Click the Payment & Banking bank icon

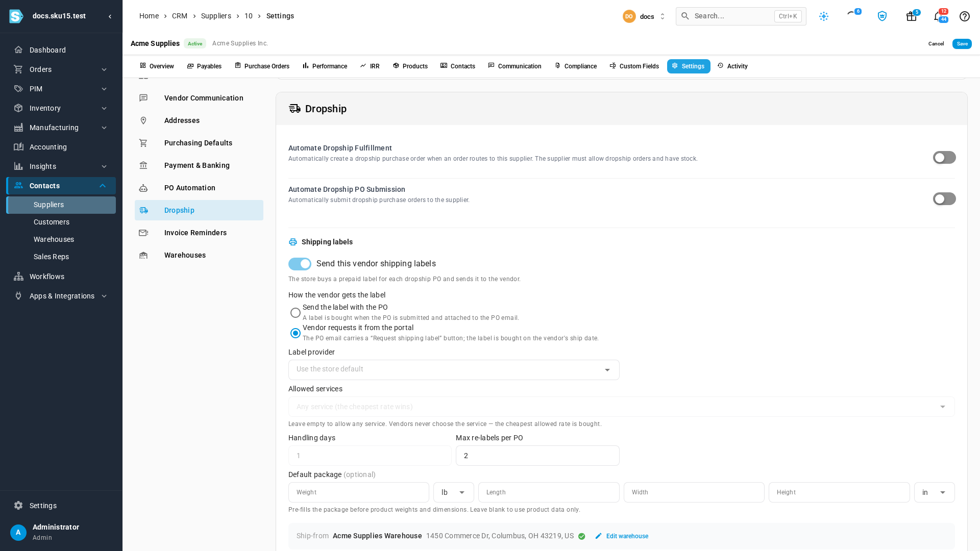coord(143,165)
